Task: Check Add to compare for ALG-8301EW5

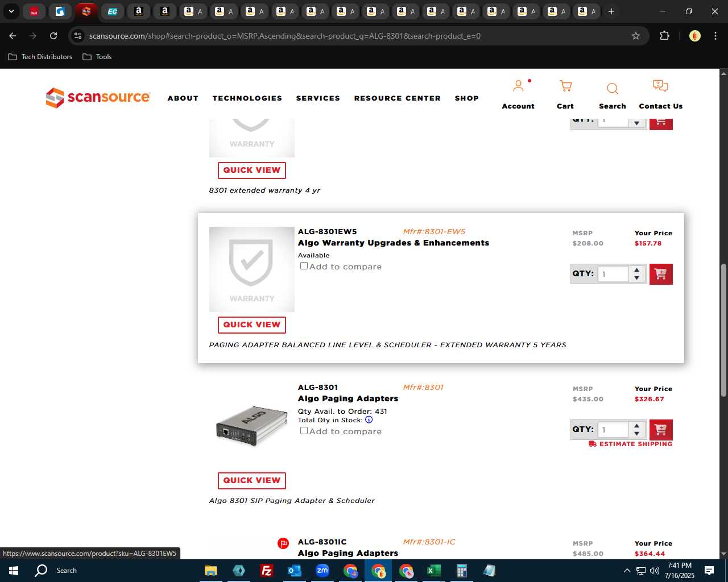Action: point(304,266)
